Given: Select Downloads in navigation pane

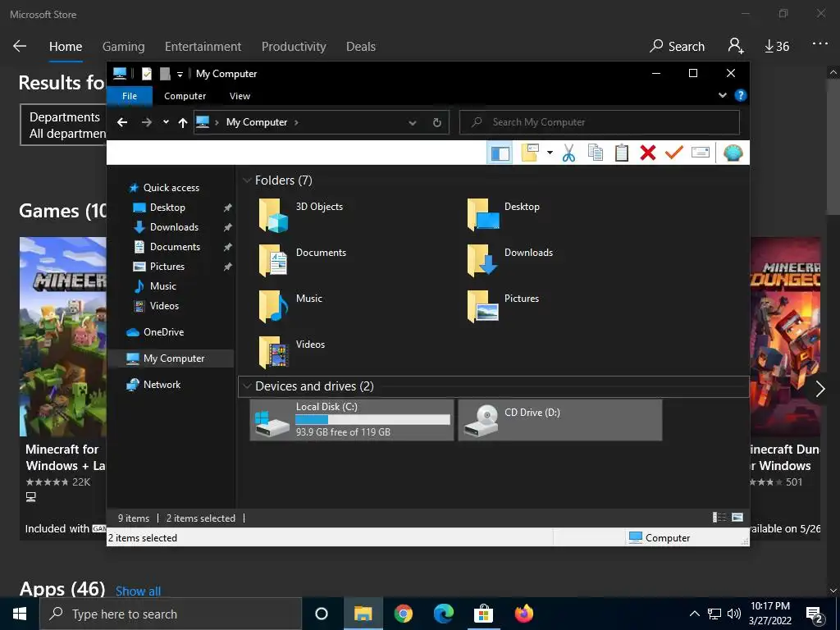Looking at the screenshot, I should coord(174,227).
